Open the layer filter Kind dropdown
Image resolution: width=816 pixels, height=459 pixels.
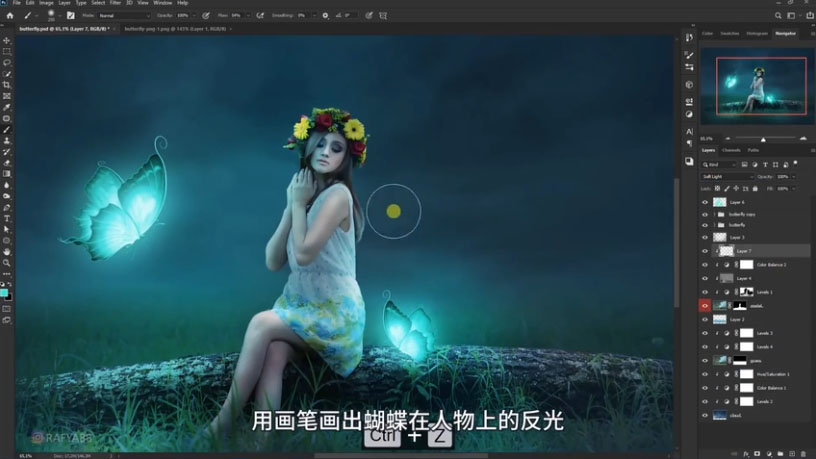coord(719,164)
